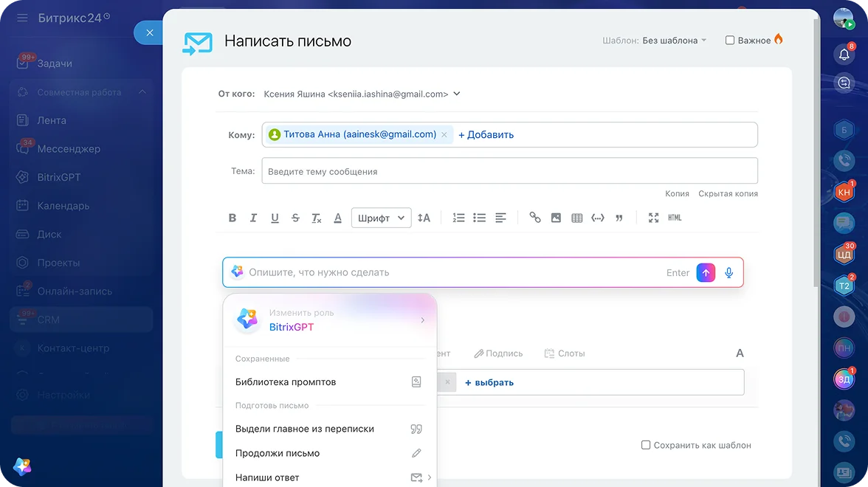Image resolution: width=868 pixels, height=487 pixels.
Task: Choose Напиши ответ prompt
Action: coord(329,477)
